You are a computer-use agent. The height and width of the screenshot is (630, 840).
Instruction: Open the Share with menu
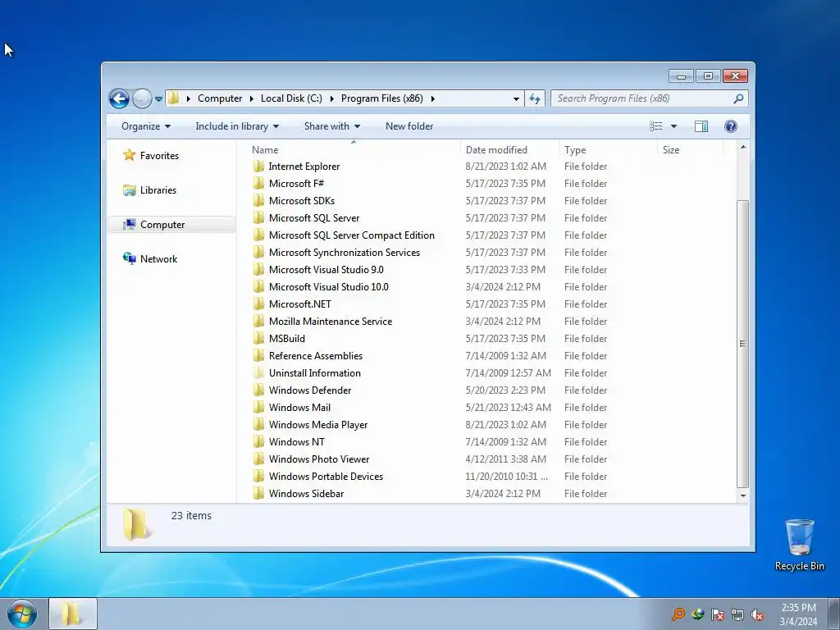331,126
